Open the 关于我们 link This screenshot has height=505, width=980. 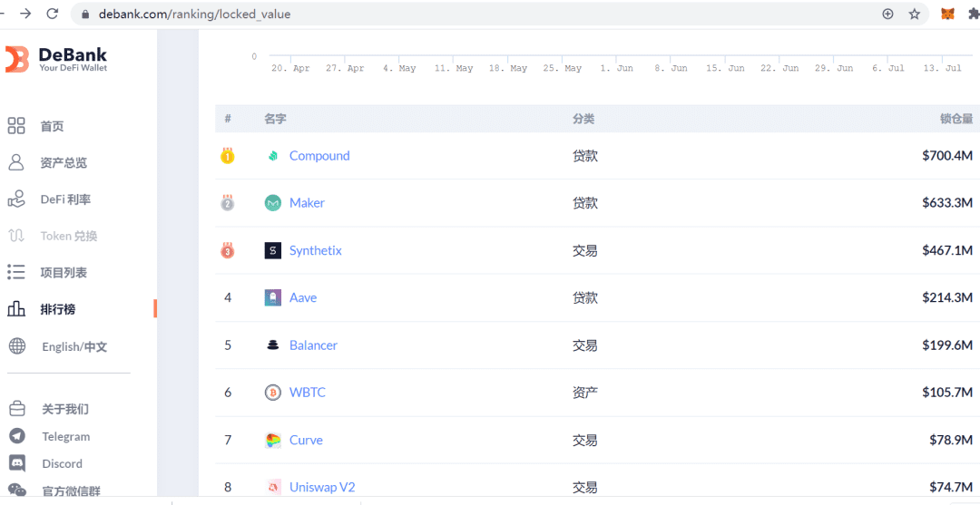65,410
